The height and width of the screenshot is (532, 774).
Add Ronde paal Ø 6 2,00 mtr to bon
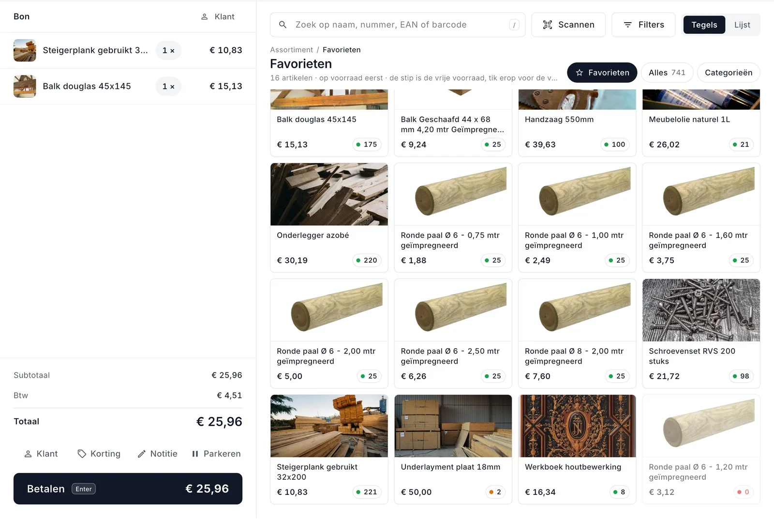tap(329, 333)
